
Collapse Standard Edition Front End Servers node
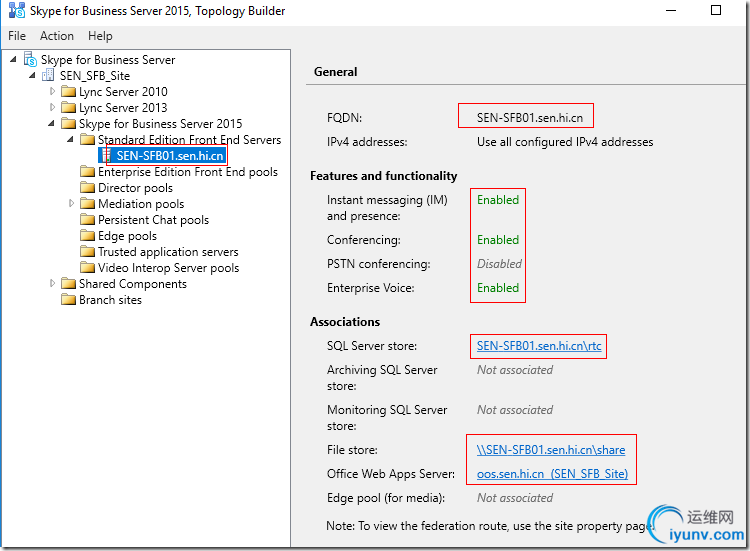(x=70, y=139)
